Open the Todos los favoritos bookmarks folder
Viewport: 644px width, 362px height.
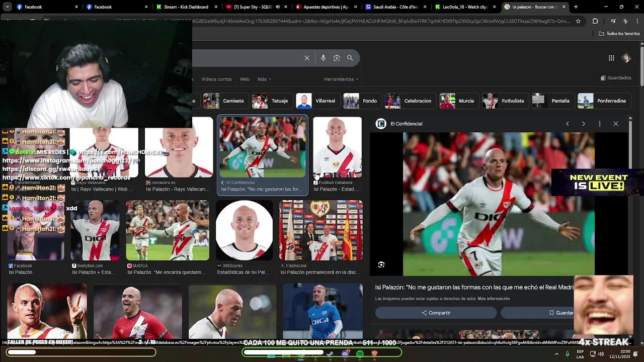coord(619,34)
